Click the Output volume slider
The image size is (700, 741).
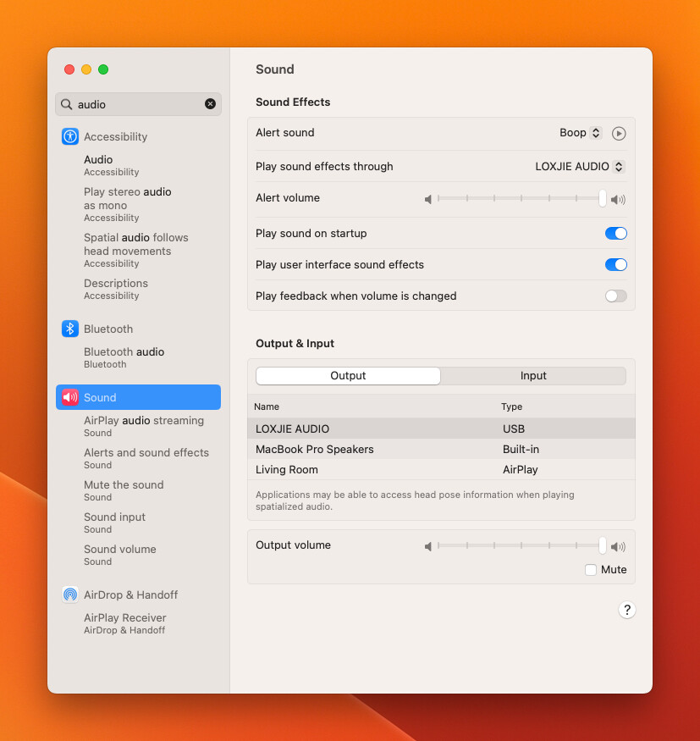point(520,545)
